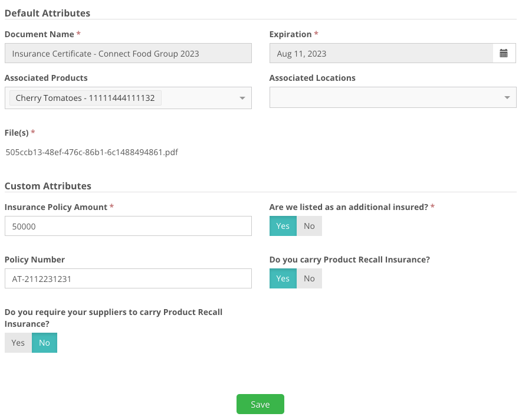The image size is (522, 420).
Task: Click the Document Name field
Action: coord(128,54)
